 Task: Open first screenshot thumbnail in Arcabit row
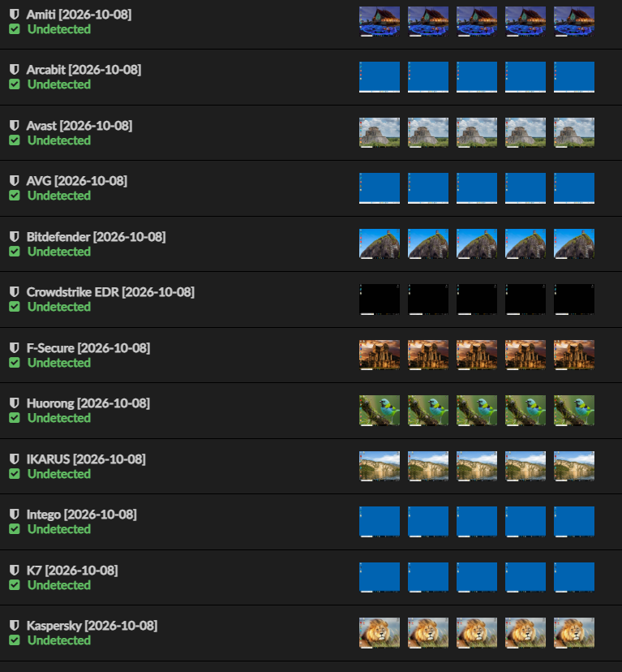click(380, 77)
